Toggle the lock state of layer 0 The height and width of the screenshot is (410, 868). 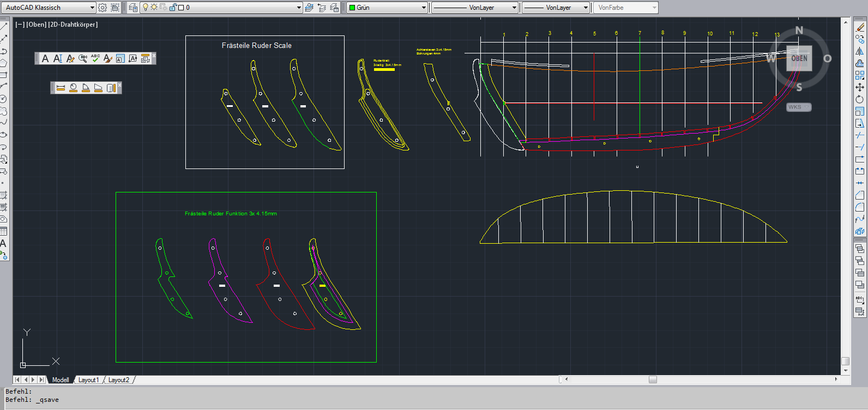point(173,8)
